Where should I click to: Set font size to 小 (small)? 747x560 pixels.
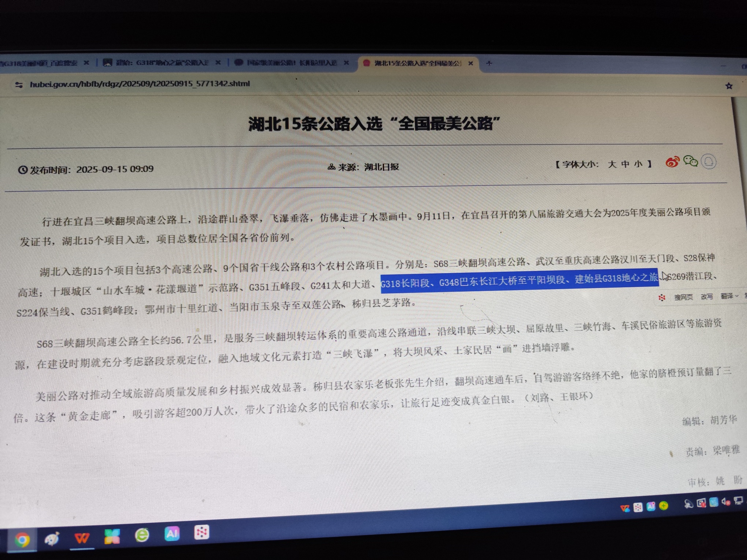click(x=638, y=164)
